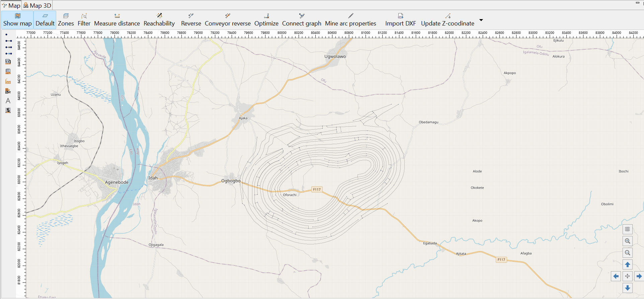
Task: Click the Ibochi label
Action: 624,171
